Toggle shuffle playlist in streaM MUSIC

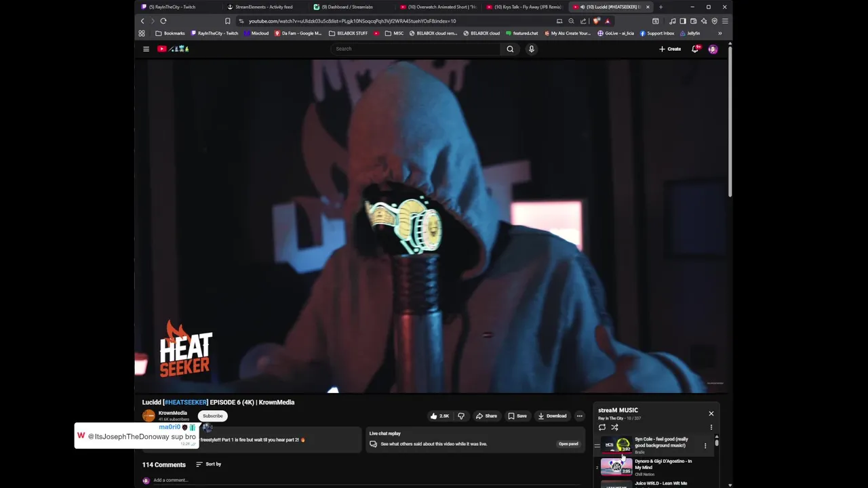tap(614, 427)
